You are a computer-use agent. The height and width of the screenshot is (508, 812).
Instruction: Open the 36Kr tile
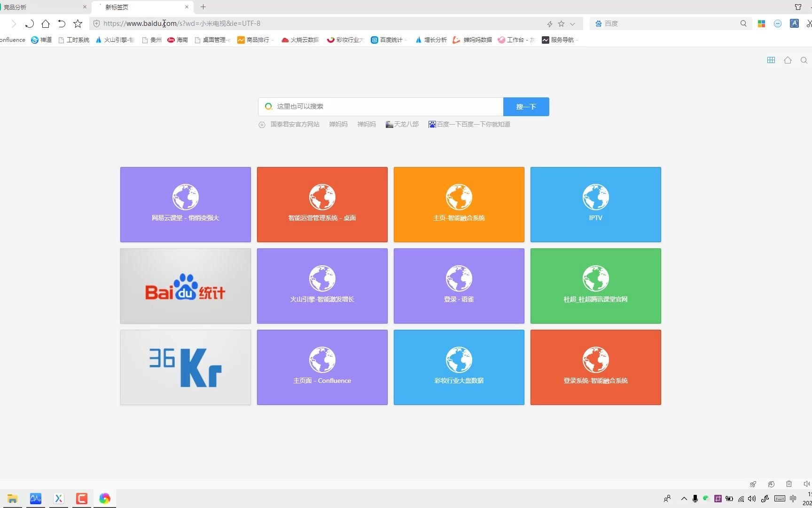pyautogui.click(x=186, y=367)
